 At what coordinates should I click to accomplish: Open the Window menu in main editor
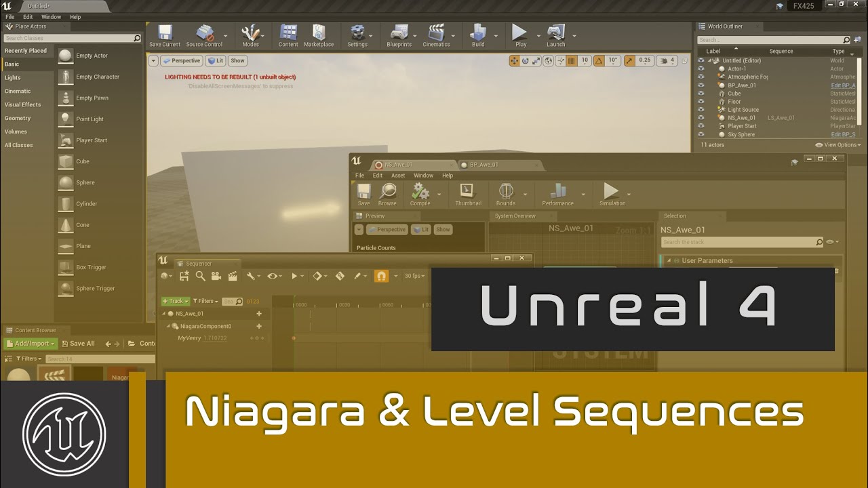(x=51, y=17)
